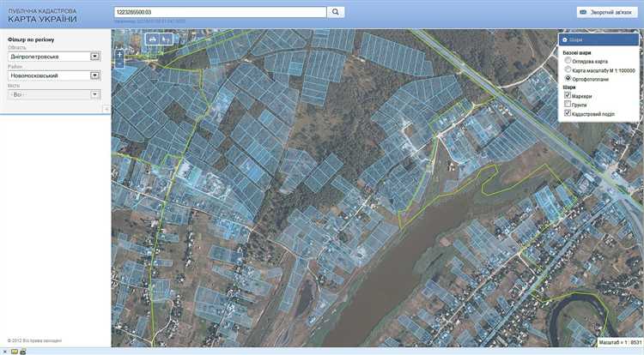This screenshot has height=355, width=644.
Task: Choose the Ортофотоплани base layer
Action: [x=568, y=79]
